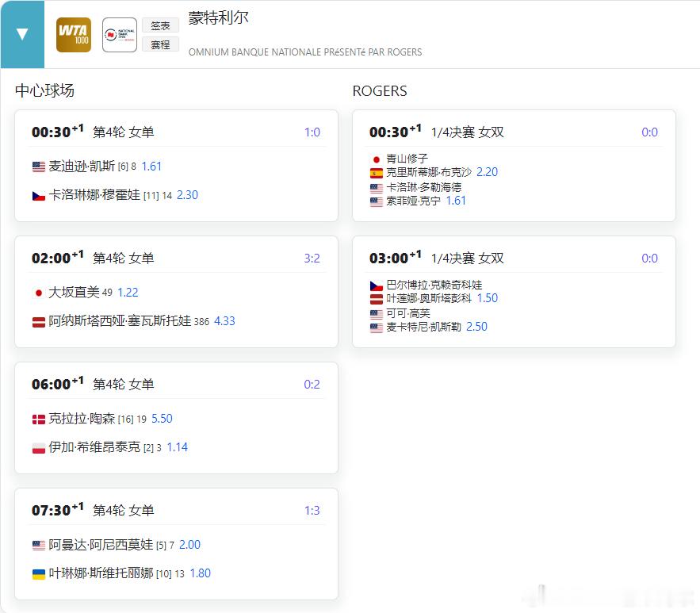This screenshot has height=613, width=700.
Task: Open player 克拉拉·陶森
Action: tap(82, 419)
